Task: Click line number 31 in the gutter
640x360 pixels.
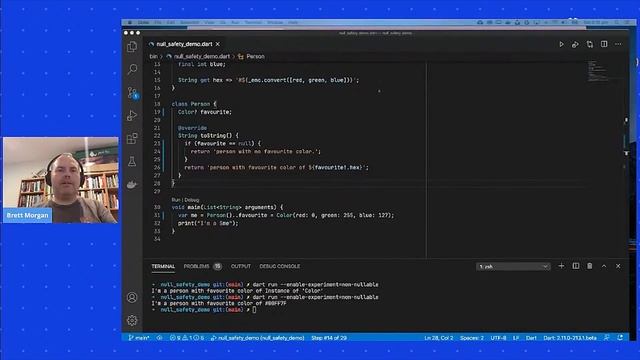Action: click(x=157, y=216)
